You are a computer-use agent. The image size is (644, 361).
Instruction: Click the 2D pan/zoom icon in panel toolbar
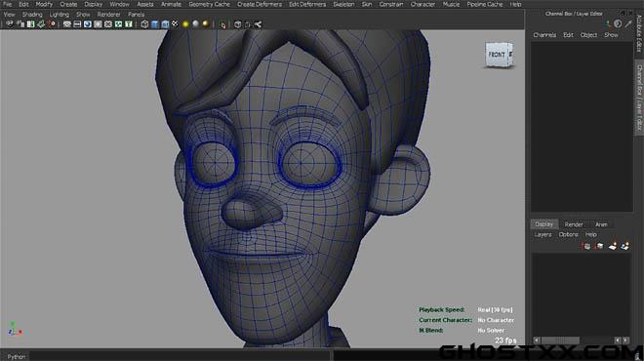(52, 24)
